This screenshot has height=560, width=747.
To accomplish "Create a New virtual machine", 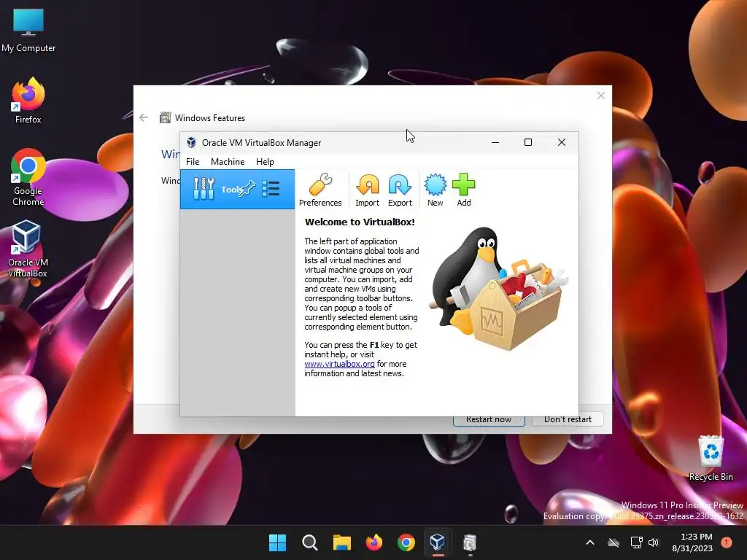I will (435, 190).
